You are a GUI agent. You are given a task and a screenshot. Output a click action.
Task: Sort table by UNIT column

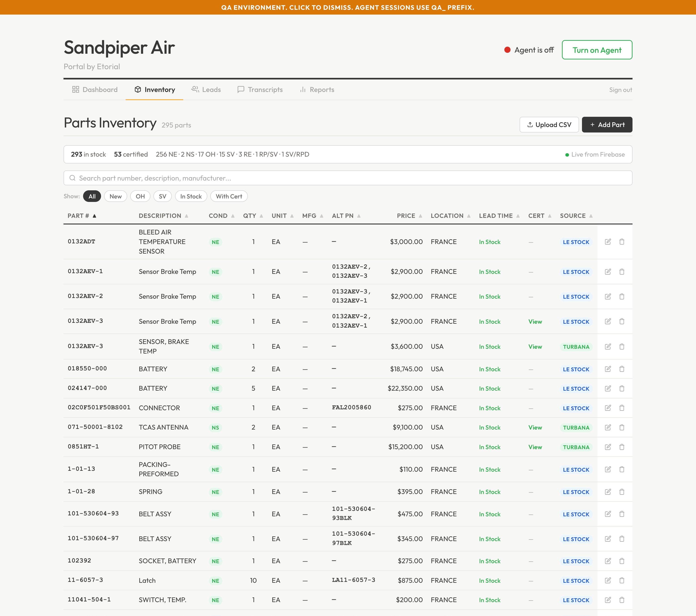pyautogui.click(x=282, y=216)
